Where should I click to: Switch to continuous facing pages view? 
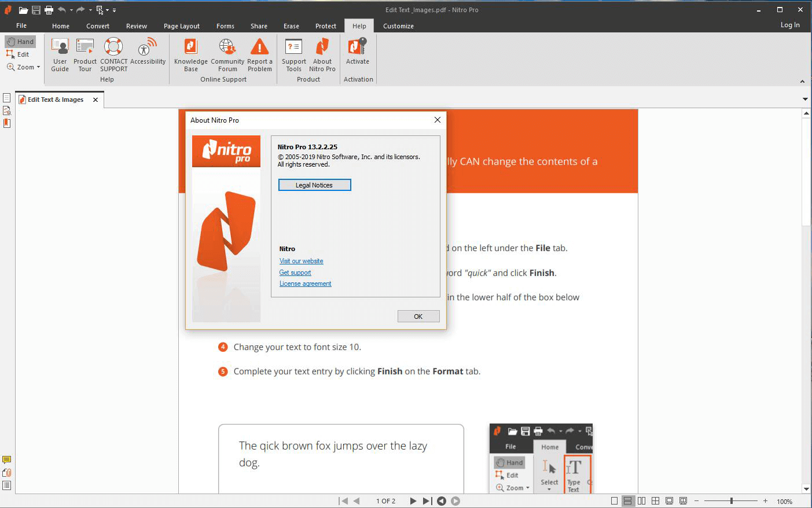655,501
